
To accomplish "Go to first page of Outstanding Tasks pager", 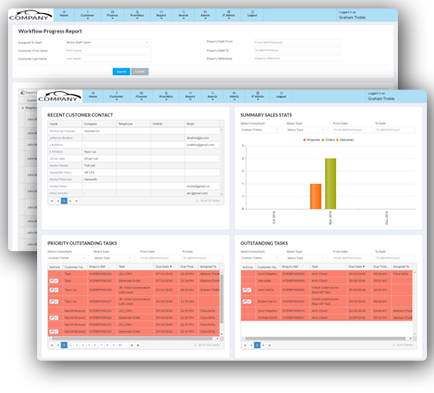I will coord(245,345).
